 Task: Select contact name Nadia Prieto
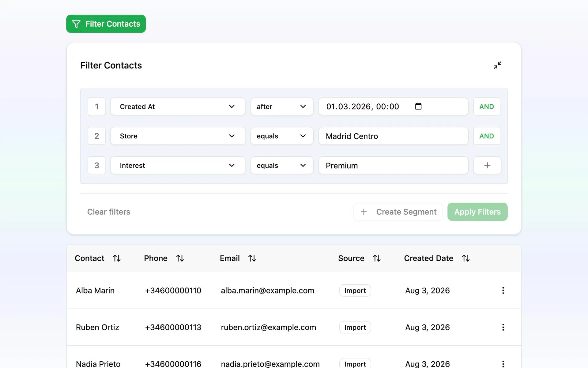pyautogui.click(x=98, y=364)
